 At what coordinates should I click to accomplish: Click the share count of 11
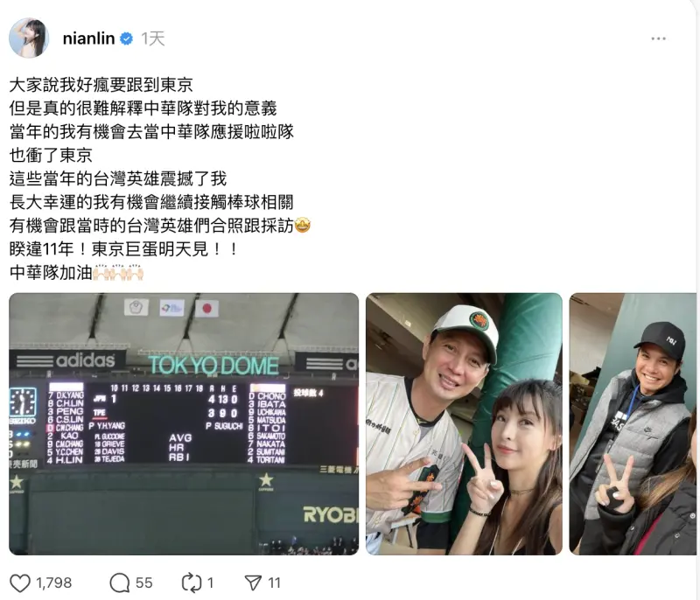(274, 583)
